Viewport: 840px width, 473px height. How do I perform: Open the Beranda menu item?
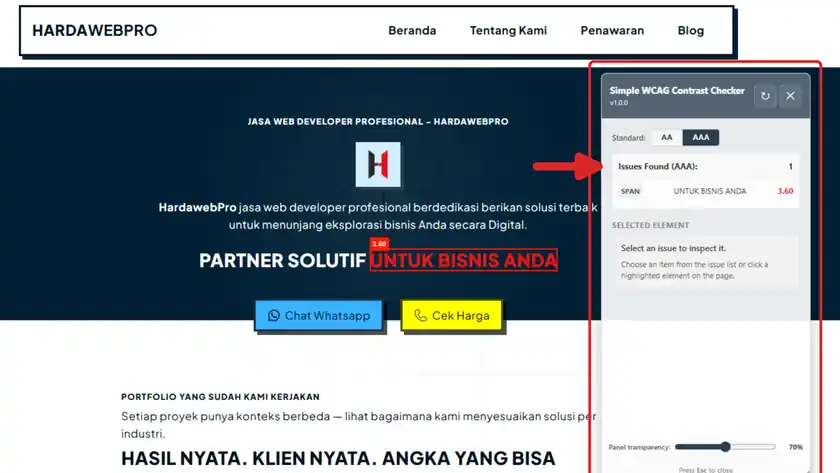click(x=412, y=31)
